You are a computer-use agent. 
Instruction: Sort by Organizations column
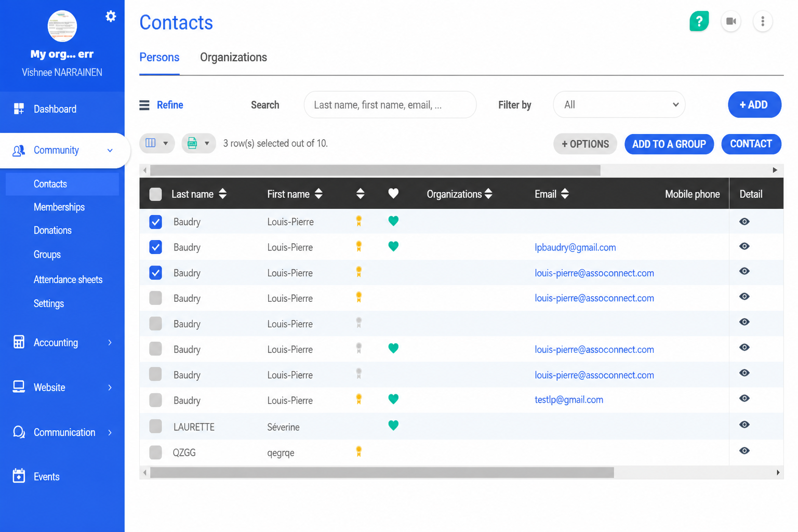point(488,194)
